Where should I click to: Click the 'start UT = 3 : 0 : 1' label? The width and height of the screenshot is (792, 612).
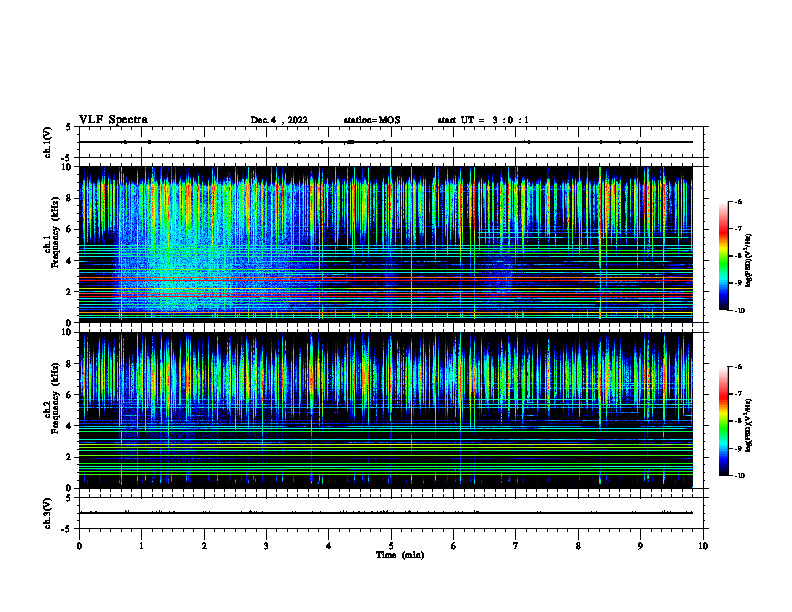pos(483,120)
